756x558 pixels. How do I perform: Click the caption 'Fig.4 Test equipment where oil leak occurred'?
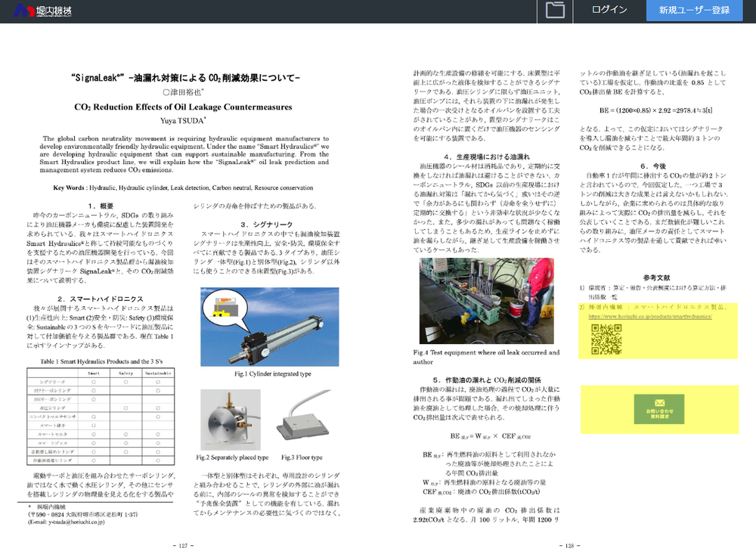pos(486,357)
